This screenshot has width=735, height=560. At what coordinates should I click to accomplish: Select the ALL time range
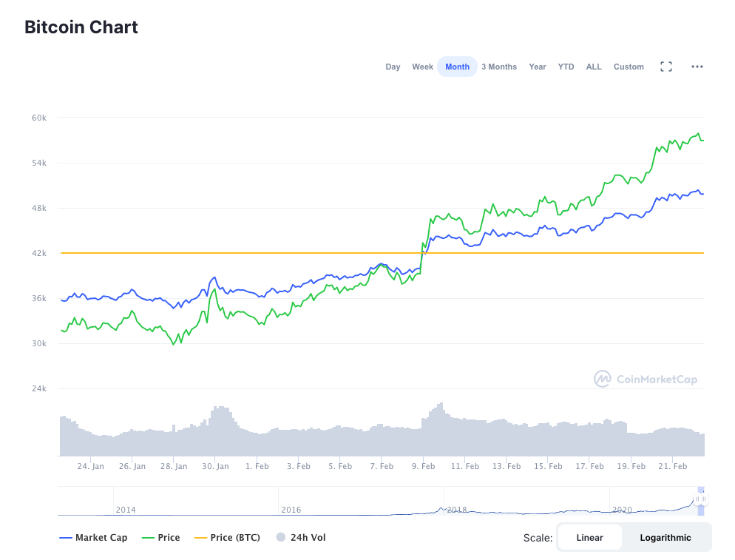594,67
